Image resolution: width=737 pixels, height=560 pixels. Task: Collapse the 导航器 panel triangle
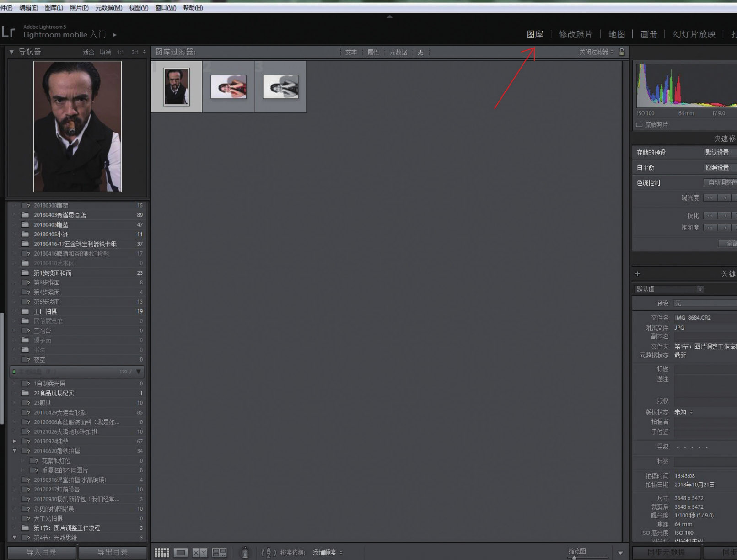[x=11, y=52]
